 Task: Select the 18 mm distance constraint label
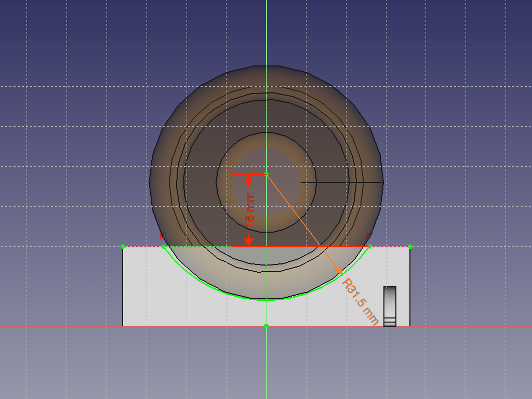(x=250, y=210)
